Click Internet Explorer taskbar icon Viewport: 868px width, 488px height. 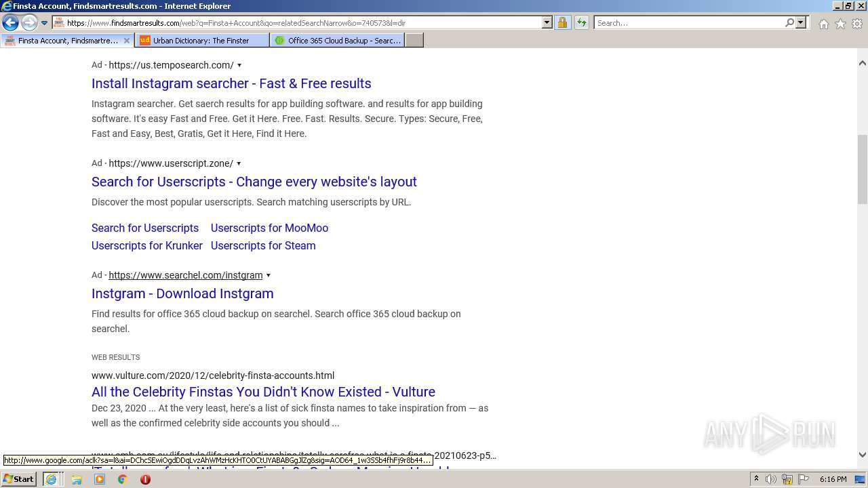(x=51, y=479)
